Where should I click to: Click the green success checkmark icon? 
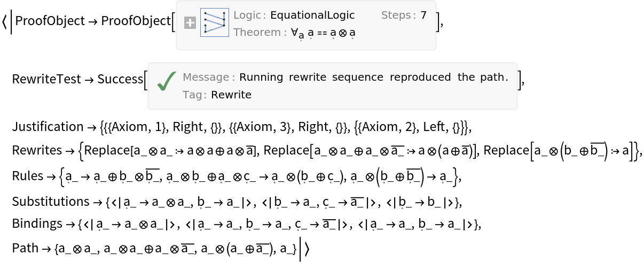(x=167, y=81)
